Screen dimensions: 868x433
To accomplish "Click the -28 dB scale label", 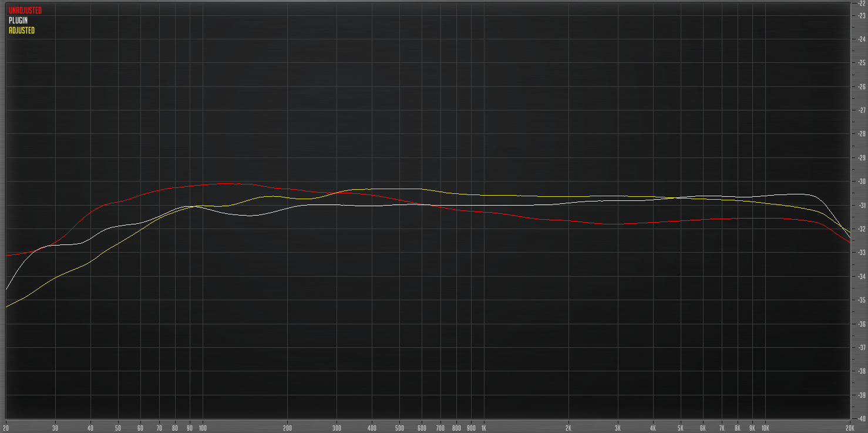I will tap(862, 134).
